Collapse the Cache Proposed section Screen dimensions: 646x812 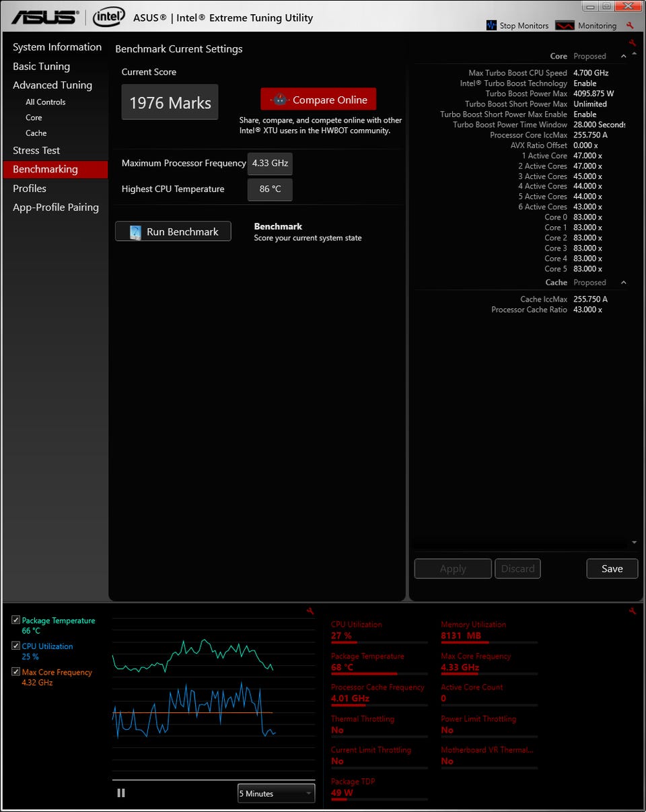tap(623, 283)
